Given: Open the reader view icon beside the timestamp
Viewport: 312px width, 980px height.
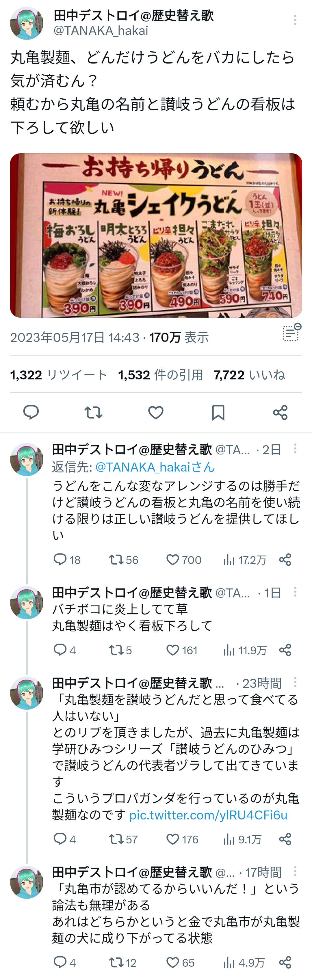Looking at the screenshot, I should click(292, 333).
